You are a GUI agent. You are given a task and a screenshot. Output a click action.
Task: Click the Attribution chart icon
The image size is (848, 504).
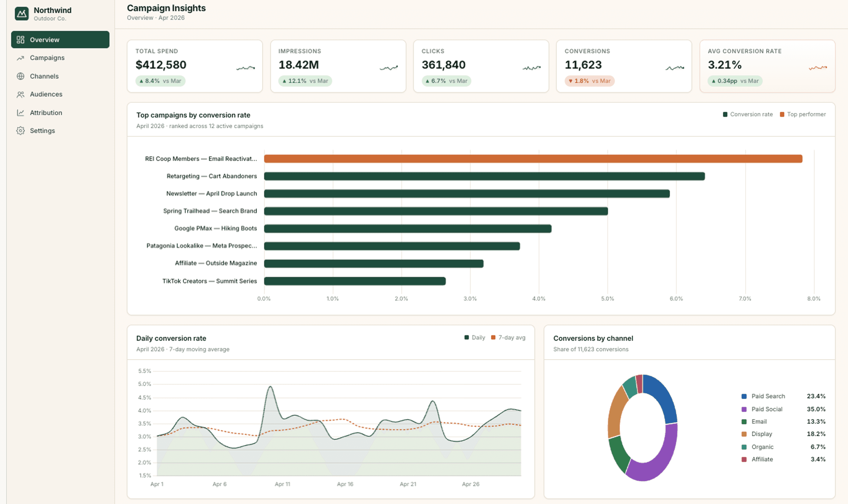click(20, 113)
